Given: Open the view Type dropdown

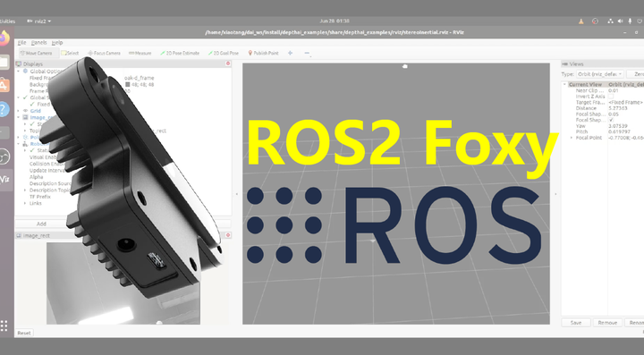Looking at the screenshot, I should tap(599, 74).
